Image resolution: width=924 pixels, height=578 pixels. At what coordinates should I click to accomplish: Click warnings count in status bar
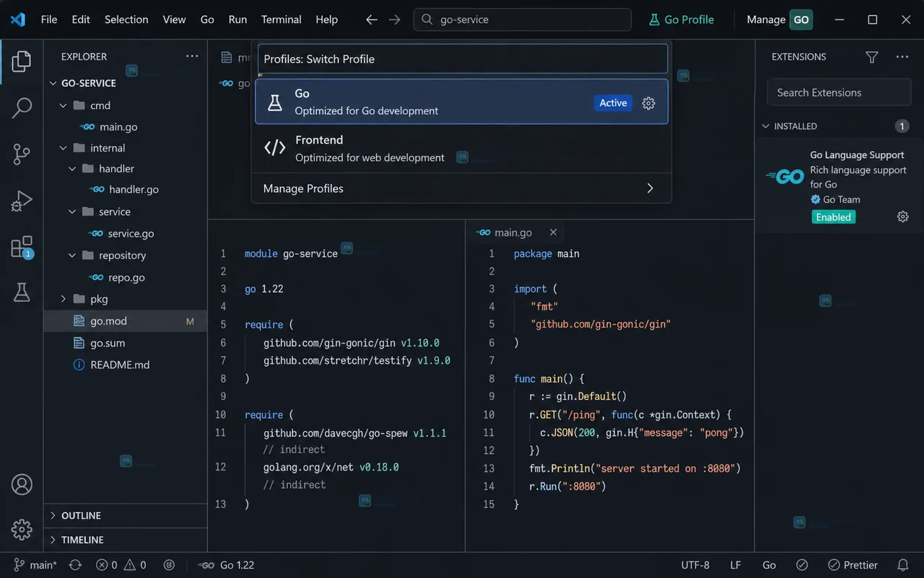tap(135, 565)
